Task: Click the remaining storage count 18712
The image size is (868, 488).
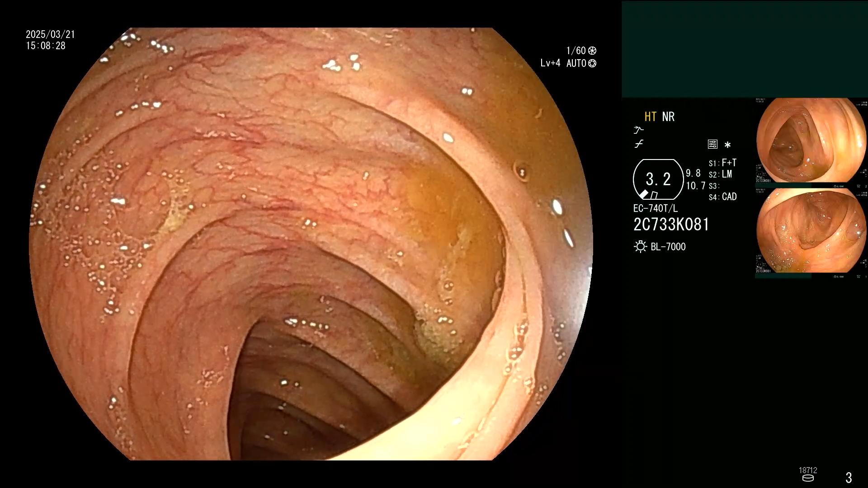Action: coord(808,470)
